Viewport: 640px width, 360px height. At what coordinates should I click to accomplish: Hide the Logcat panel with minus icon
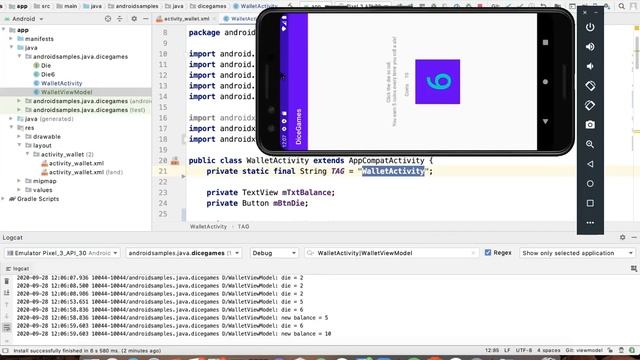(x=634, y=237)
